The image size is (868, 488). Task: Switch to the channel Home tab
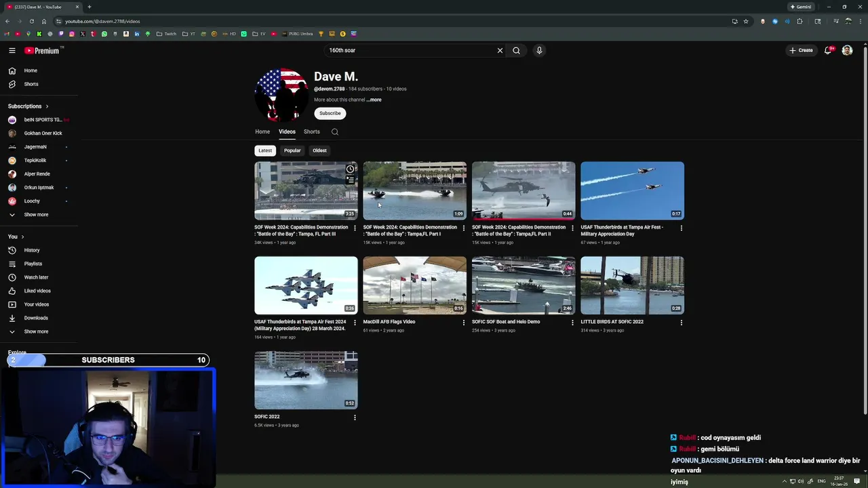(x=262, y=131)
